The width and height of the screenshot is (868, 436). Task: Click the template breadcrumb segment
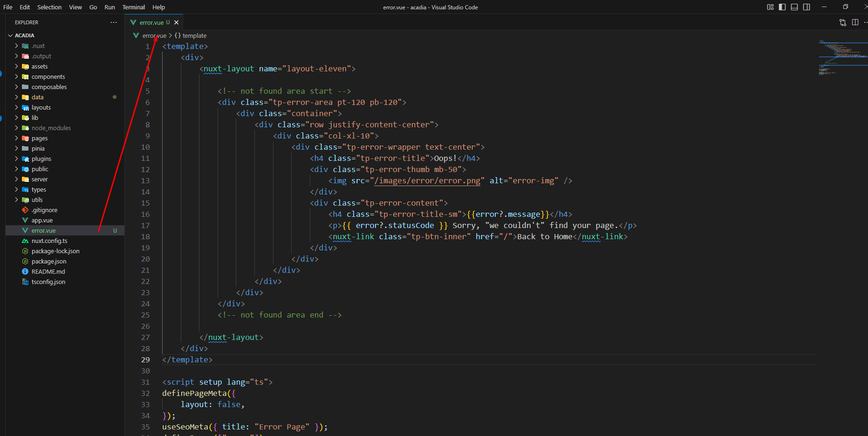click(x=194, y=35)
